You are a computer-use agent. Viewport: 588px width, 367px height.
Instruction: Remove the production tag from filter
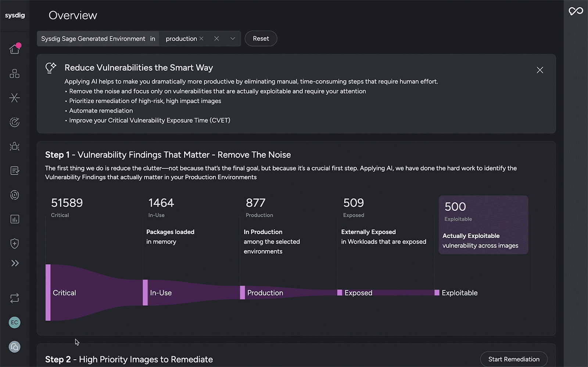pos(201,39)
